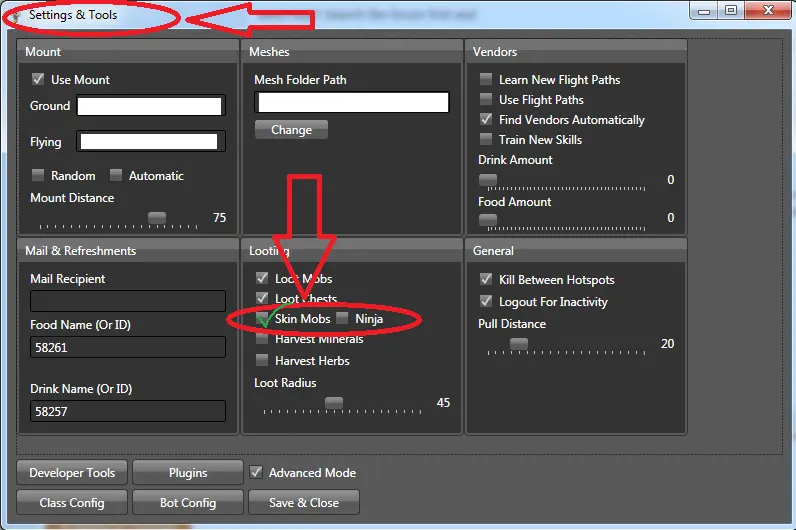Viewport: 796px width, 530px height.
Task: Click the Class Config button
Action: tap(72, 502)
